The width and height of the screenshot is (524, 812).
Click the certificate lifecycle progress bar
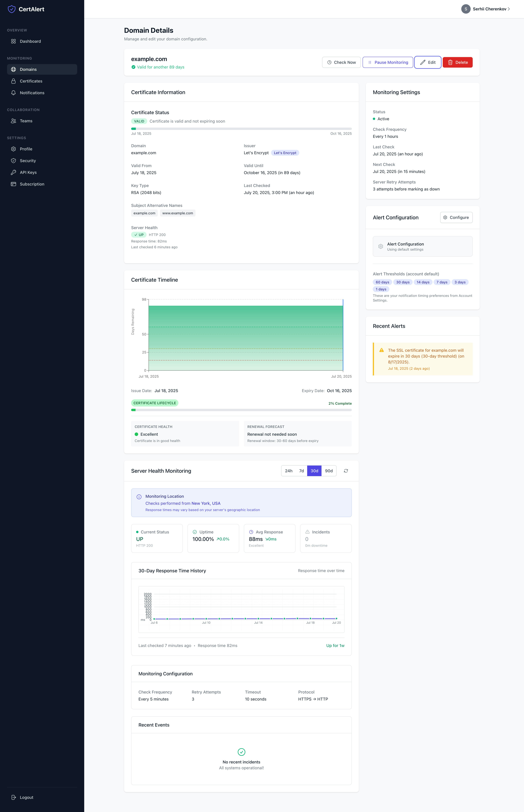click(241, 410)
